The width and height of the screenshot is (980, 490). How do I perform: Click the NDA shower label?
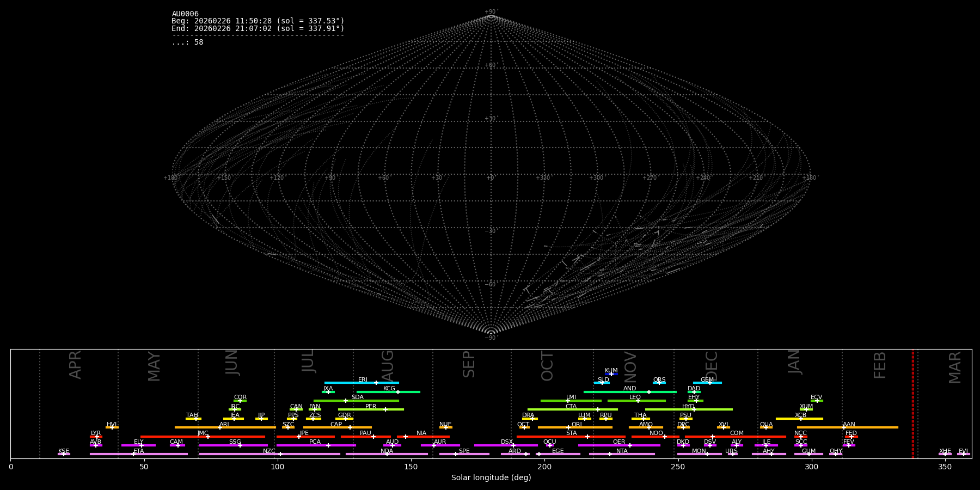(387, 451)
